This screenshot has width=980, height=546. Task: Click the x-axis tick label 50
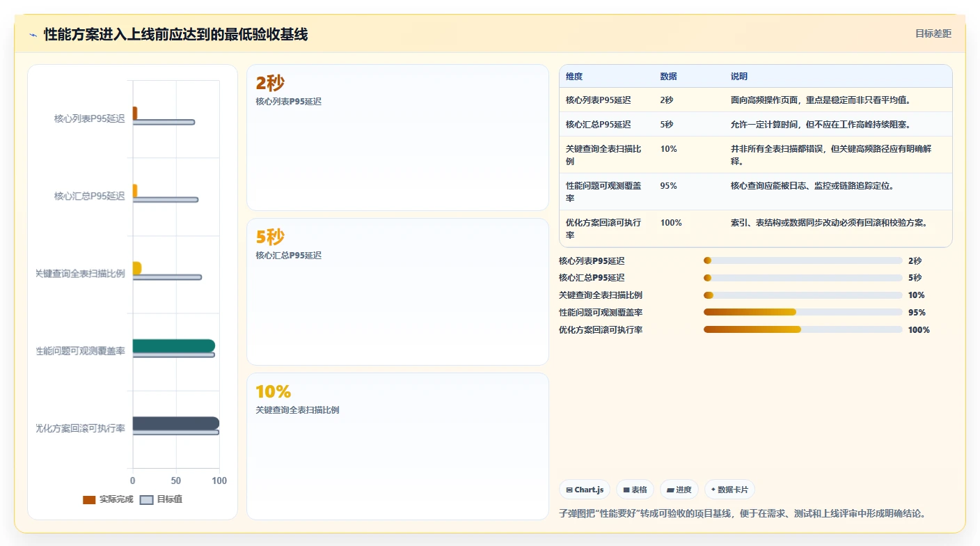(176, 481)
